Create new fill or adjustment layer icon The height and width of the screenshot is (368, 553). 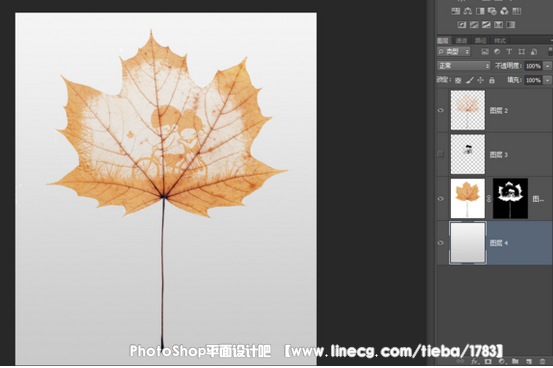[502, 362]
